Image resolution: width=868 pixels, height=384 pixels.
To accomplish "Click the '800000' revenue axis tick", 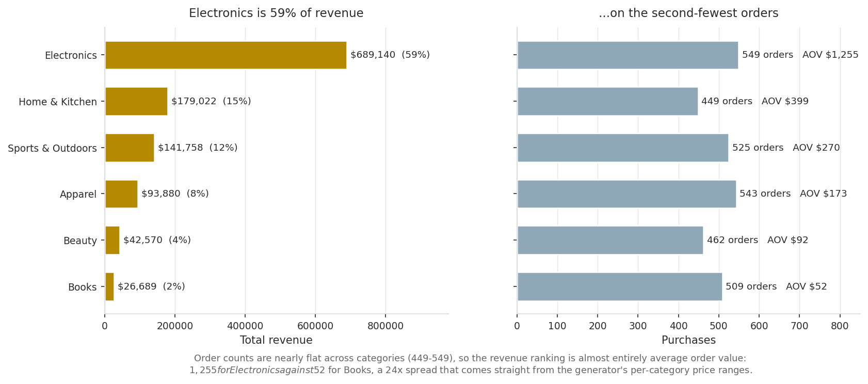I will 385,326.
